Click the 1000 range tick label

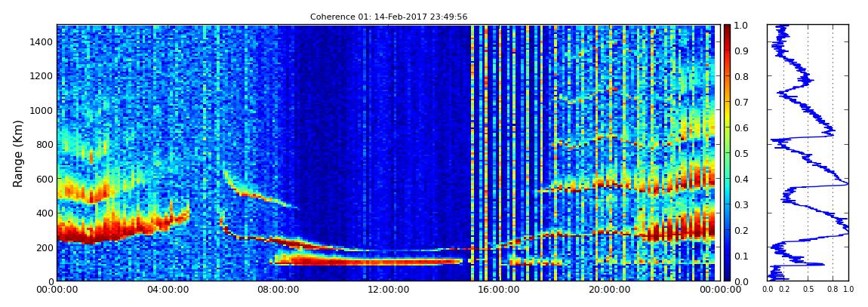(x=41, y=110)
